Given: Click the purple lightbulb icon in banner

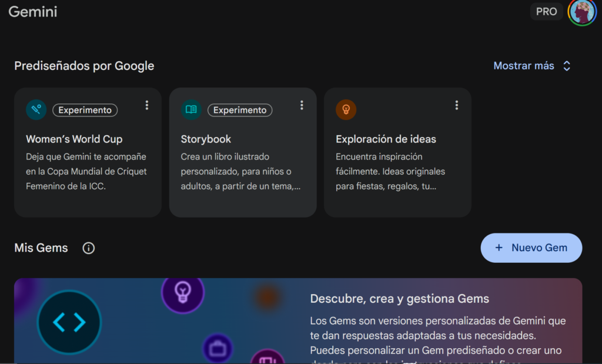Looking at the screenshot, I should [182, 292].
